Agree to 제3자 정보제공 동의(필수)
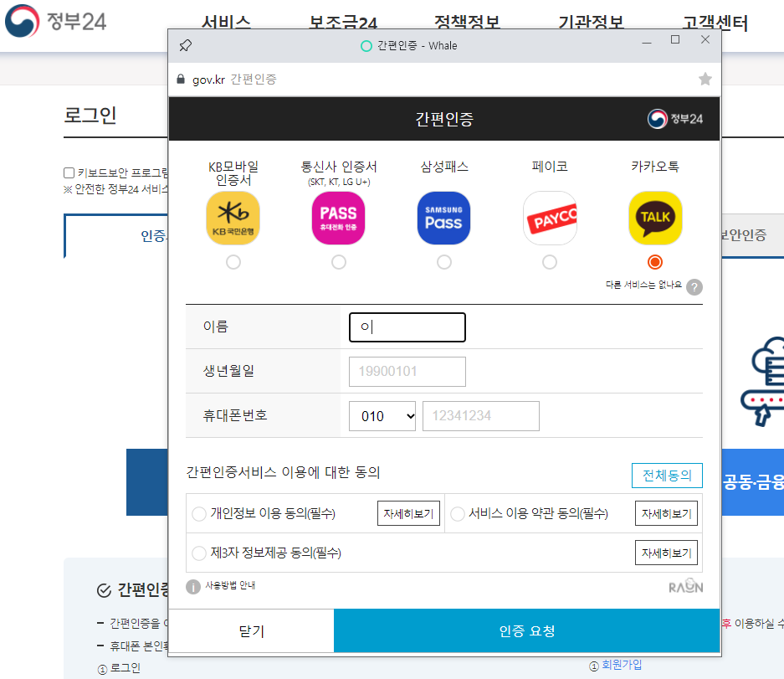Image resolution: width=784 pixels, height=679 pixels. click(199, 553)
